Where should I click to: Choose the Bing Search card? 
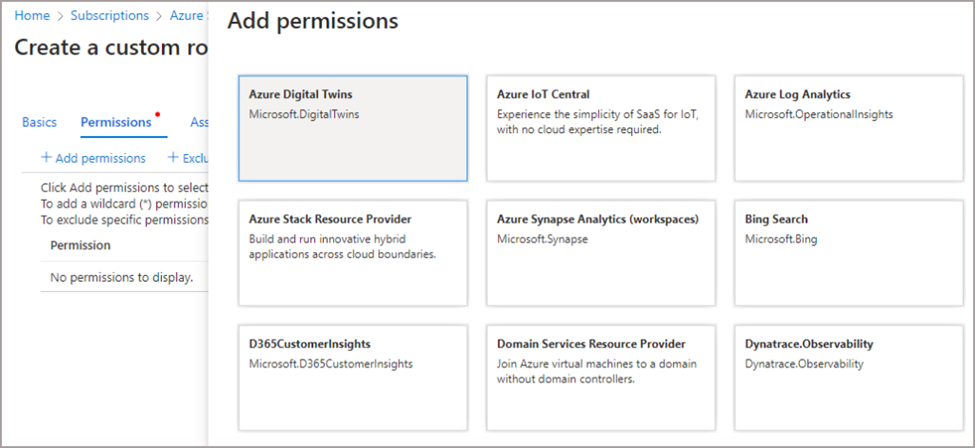[849, 253]
